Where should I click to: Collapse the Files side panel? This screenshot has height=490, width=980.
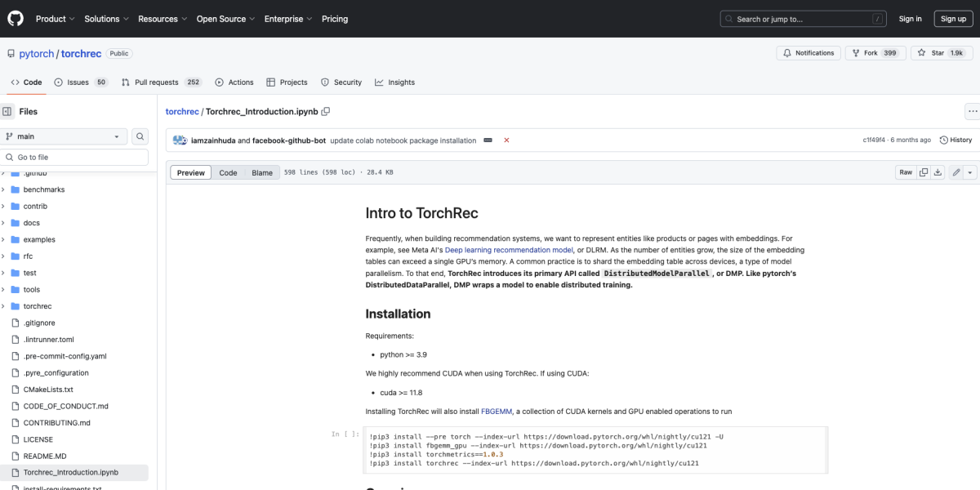coord(7,111)
